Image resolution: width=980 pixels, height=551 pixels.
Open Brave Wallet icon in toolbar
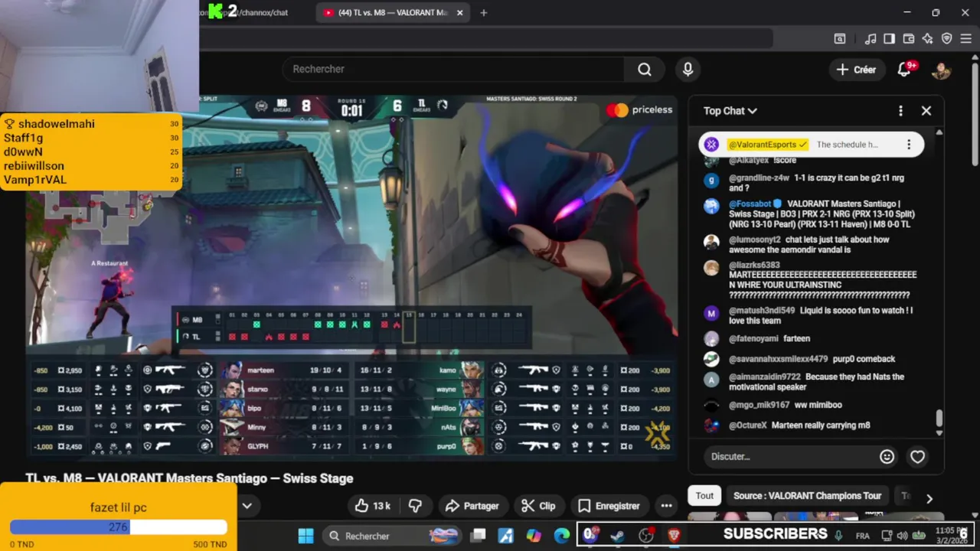coord(909,39)
